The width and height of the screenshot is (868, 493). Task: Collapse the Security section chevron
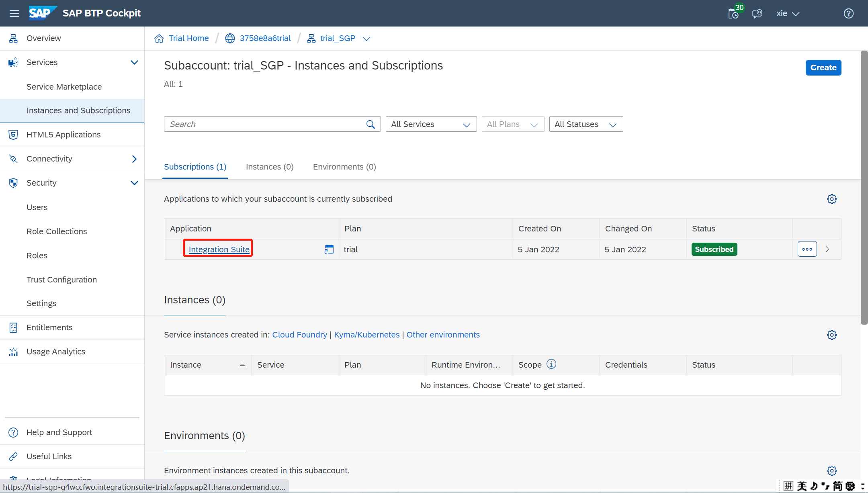[x=134, y=183]
